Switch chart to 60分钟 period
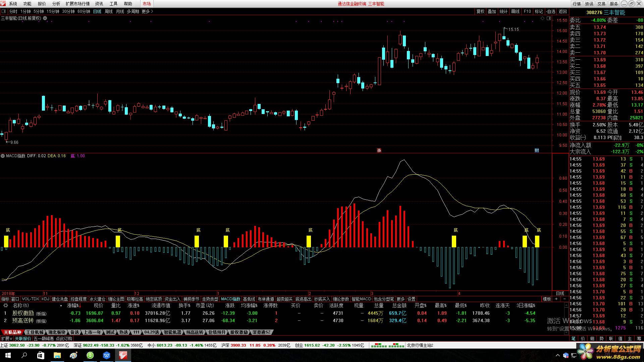Image resolution: width=644 pixels, height=362 pixels. click(84, 11)
